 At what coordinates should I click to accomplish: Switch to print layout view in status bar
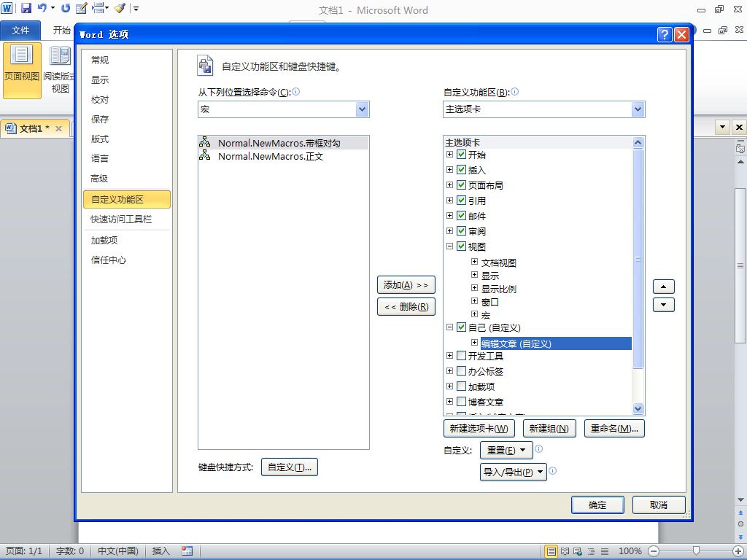551,551
